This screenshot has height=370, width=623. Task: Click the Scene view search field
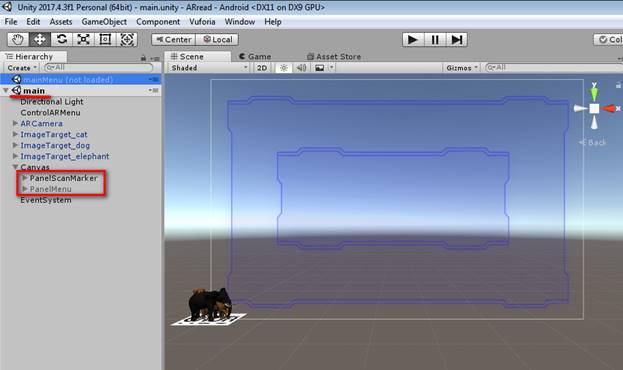pyautogui.click(x=554, y=68)
